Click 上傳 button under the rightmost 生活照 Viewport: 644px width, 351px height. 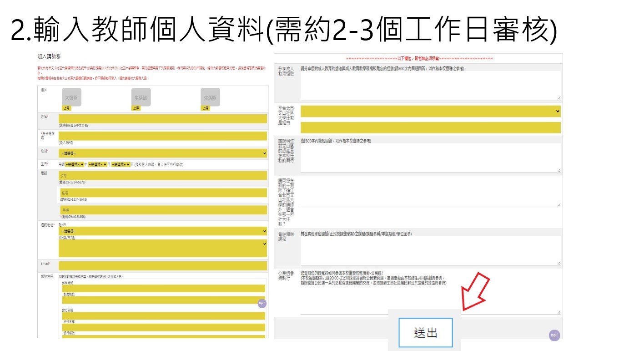pyautogui.click(x=205, y=108)
